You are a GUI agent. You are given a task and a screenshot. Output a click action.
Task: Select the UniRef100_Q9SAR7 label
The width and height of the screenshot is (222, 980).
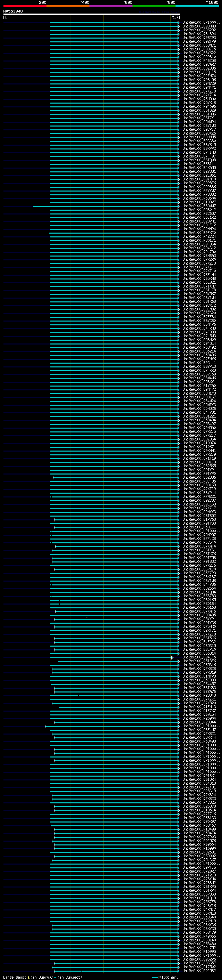(x=199, y=64)
